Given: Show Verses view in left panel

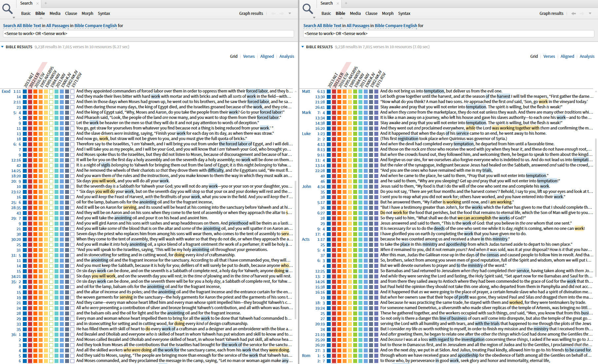Looking at the screenshot, I should tap(249, 56).
